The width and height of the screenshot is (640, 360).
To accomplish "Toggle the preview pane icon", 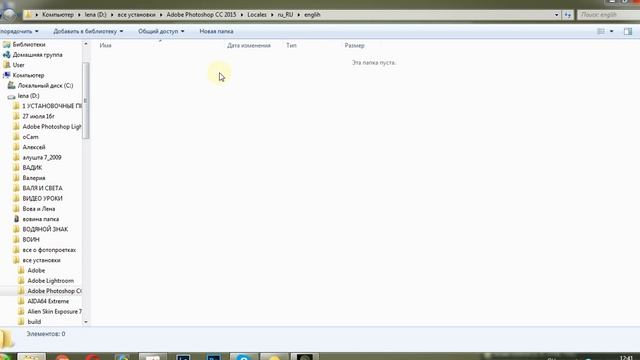I will pyautogui.click(x=628, y=31).
